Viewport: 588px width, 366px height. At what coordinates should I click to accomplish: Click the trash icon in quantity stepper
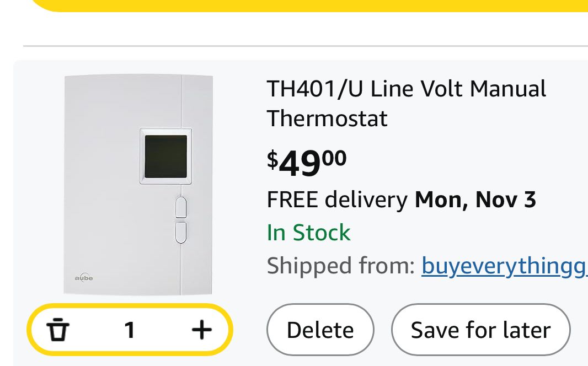point(58,330)
